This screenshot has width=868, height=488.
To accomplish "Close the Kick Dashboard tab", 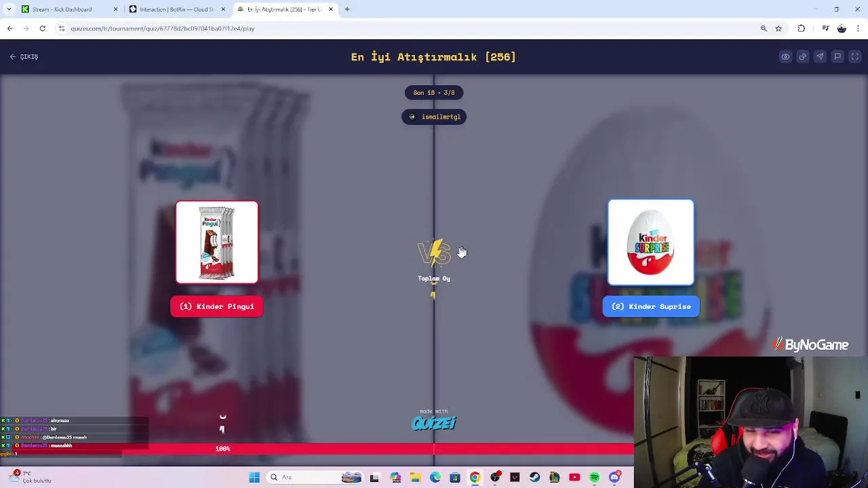I will click(115, 9).
